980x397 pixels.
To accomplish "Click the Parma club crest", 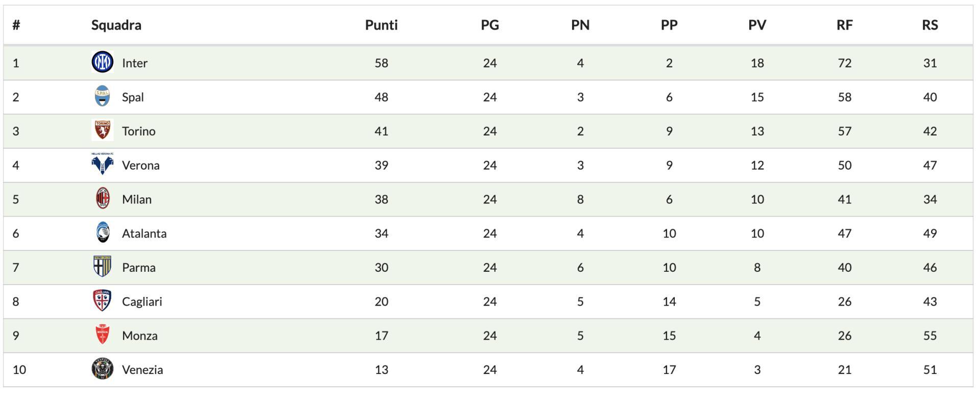I will (x=102, y=267).
